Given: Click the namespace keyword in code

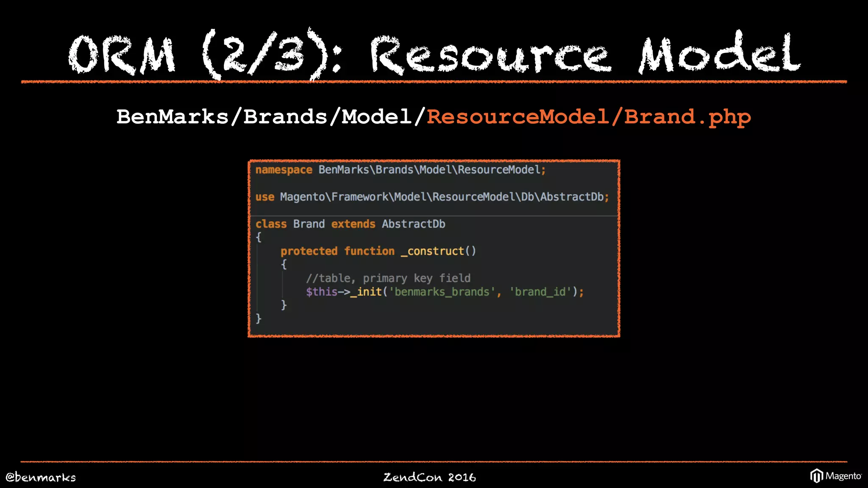Looking at the screenshot, I should coord(284,170).
